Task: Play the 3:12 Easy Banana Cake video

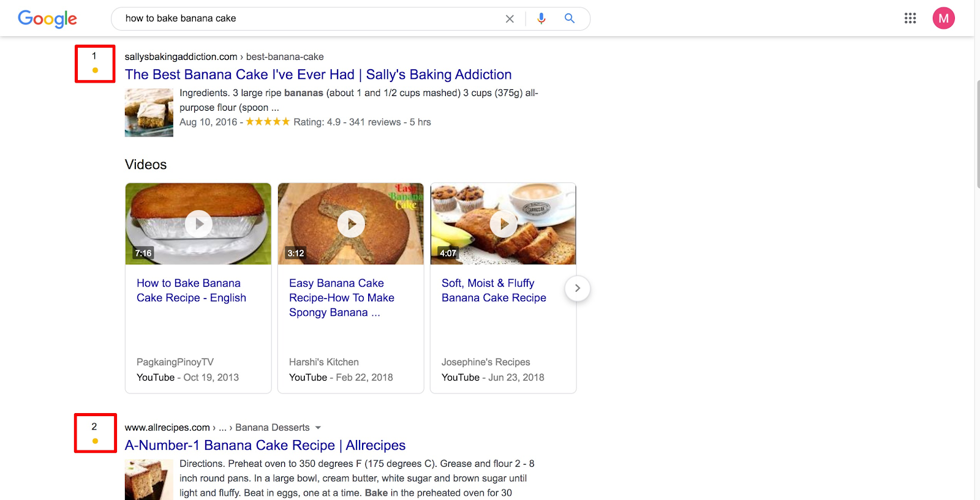Action: pos(351,224)
